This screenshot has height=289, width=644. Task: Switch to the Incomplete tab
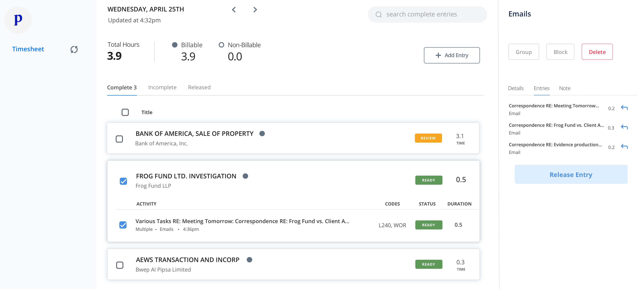point(162,87)
